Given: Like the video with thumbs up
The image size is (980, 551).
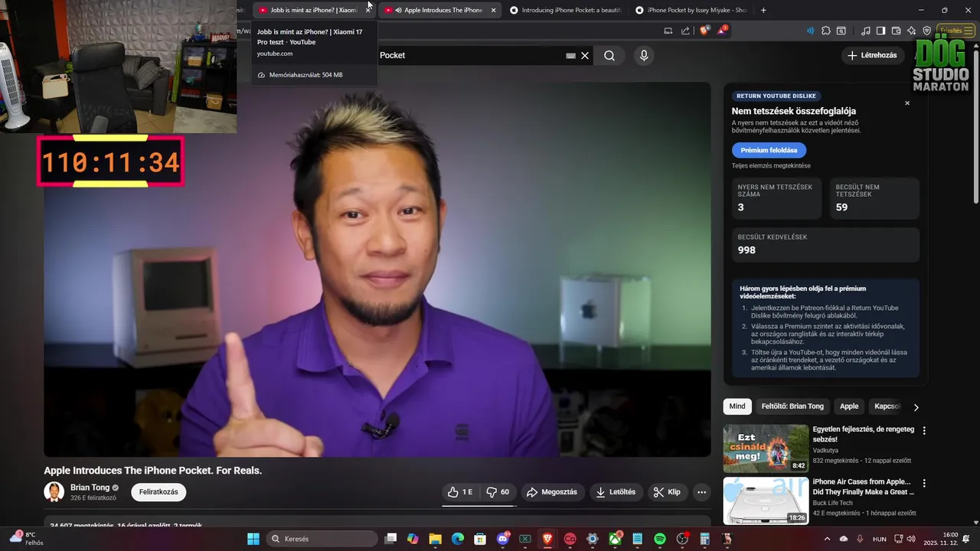Looking at the screenshot, I should pos(461,492).
